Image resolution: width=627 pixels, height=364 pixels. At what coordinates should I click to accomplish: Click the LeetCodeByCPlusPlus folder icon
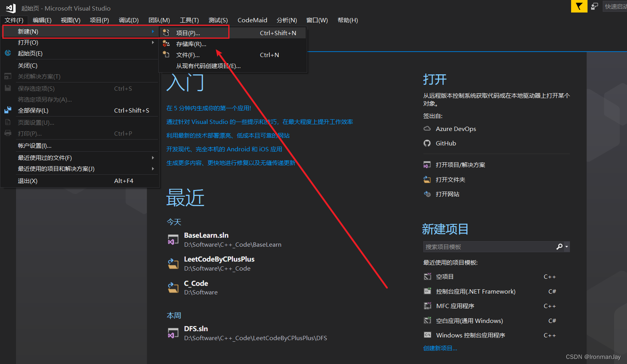(173, 264)
